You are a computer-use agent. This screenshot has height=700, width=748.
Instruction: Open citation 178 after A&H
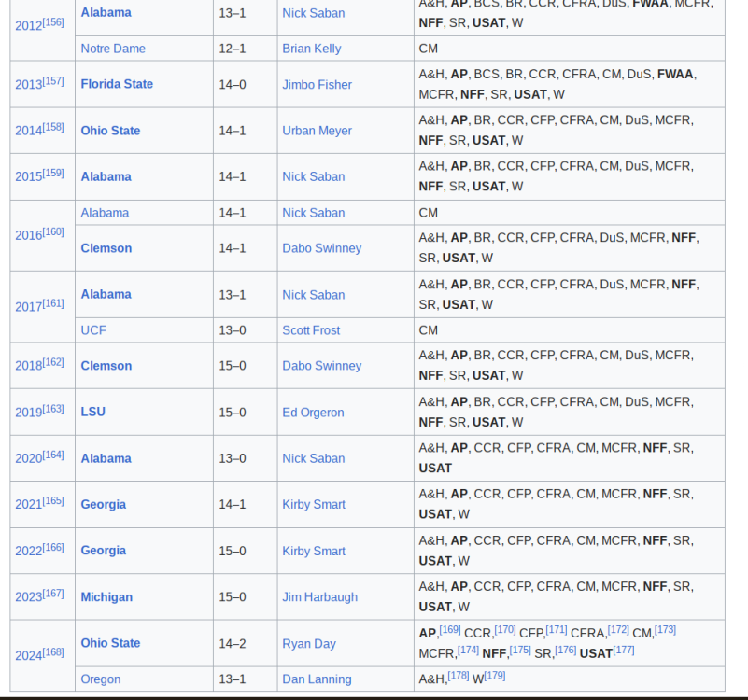coord(458,676)
